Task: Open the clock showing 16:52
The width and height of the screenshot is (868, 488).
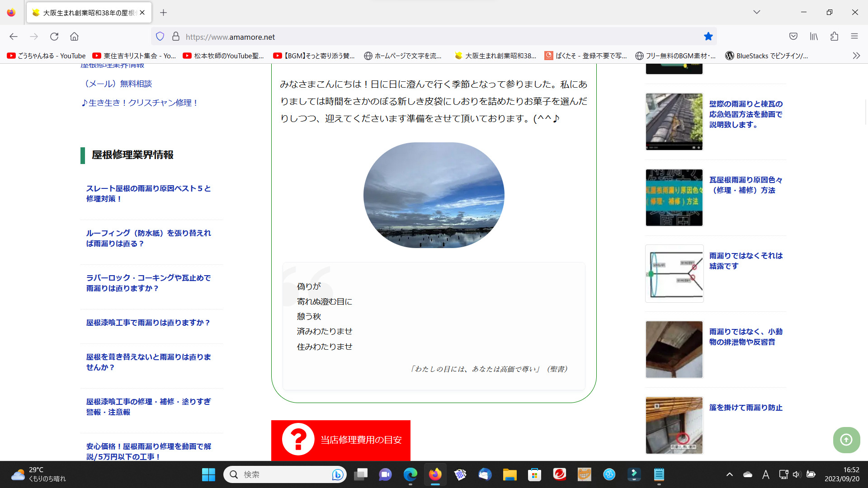Action: pos(842,474)
